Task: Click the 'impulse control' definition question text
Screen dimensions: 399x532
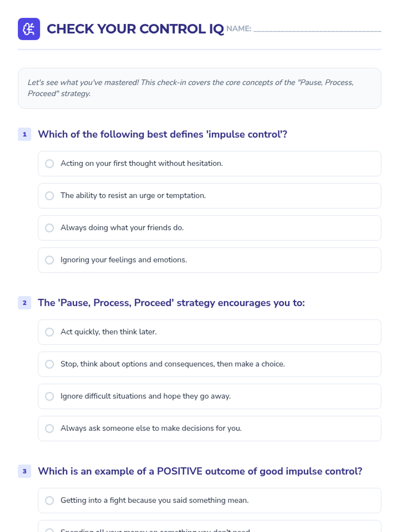Action: pos(162,134)
